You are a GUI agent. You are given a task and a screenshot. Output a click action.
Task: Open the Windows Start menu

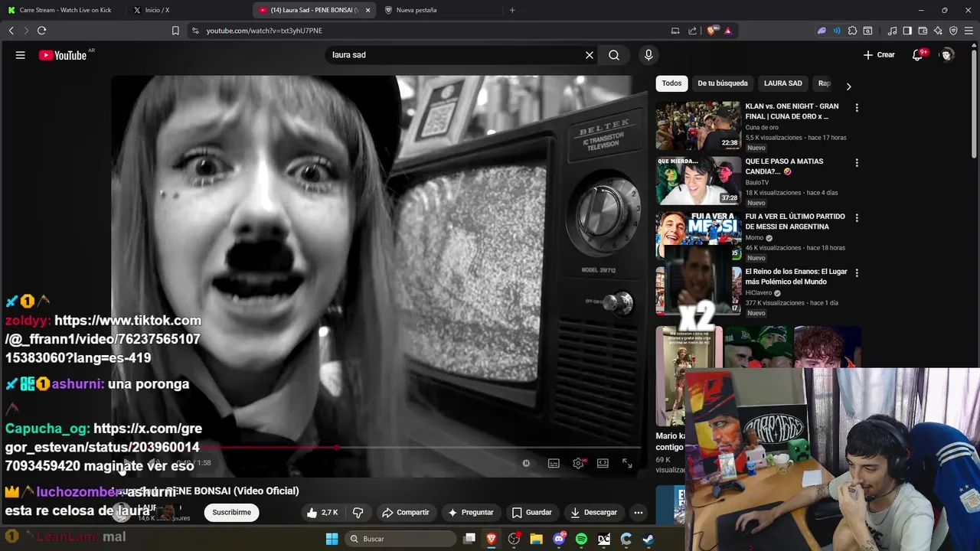point(332,539)
